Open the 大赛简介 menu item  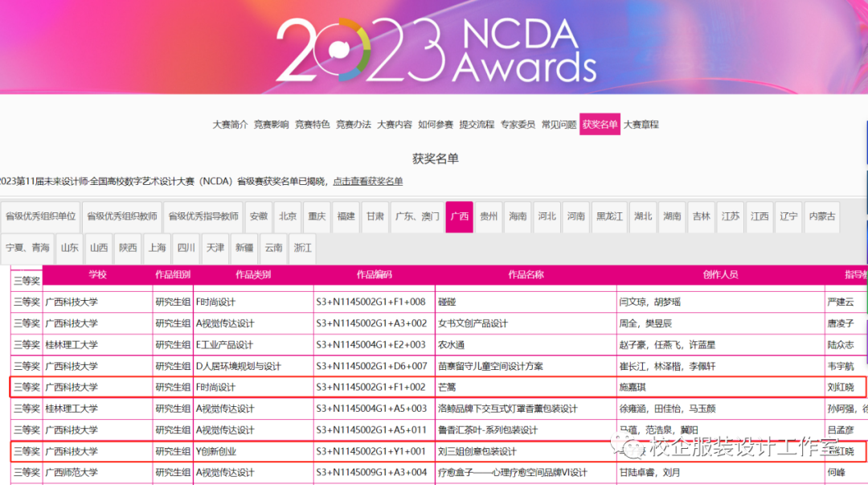tap(231, 125)
